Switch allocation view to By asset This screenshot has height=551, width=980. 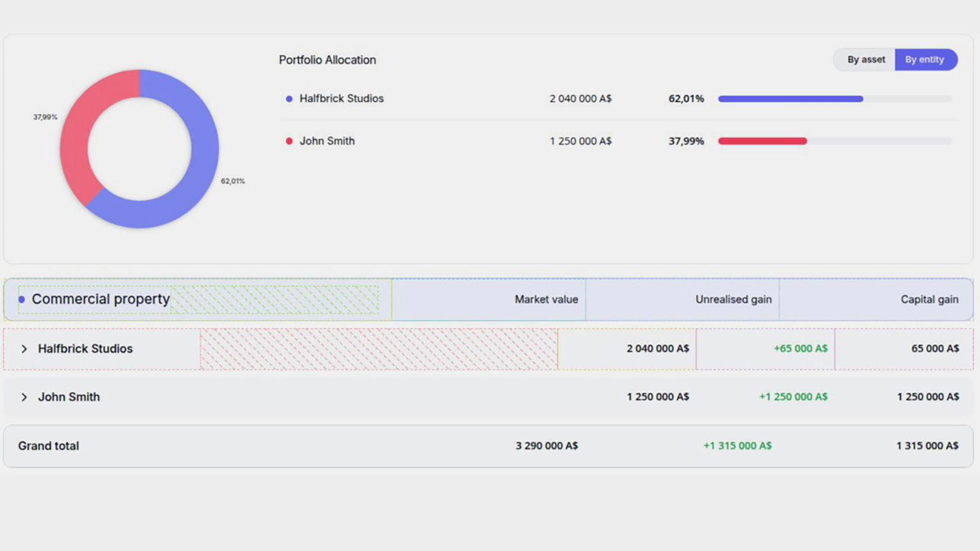pos(865,60)
